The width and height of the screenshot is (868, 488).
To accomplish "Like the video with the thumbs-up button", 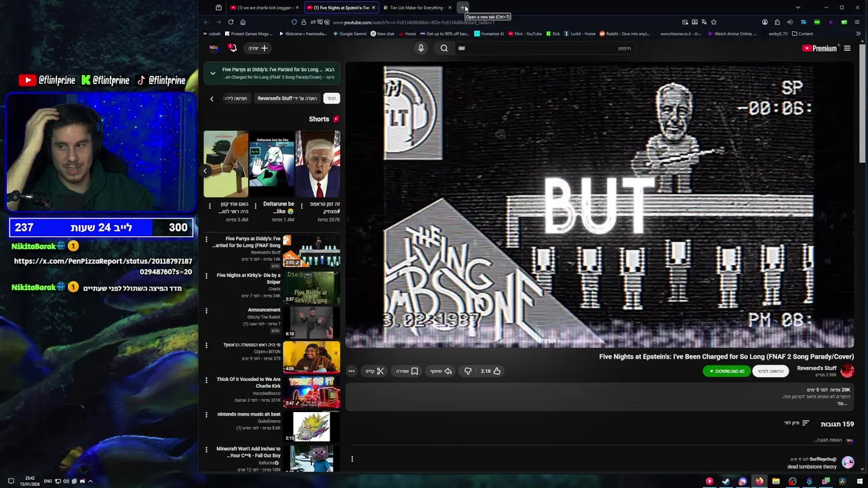I will tap(490, 371).
